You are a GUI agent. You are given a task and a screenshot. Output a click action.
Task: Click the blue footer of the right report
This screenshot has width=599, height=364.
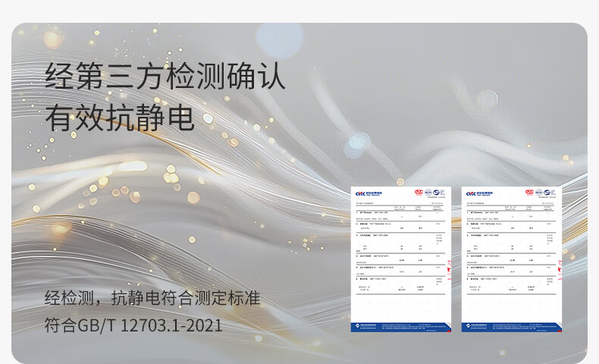click(511, 327)
